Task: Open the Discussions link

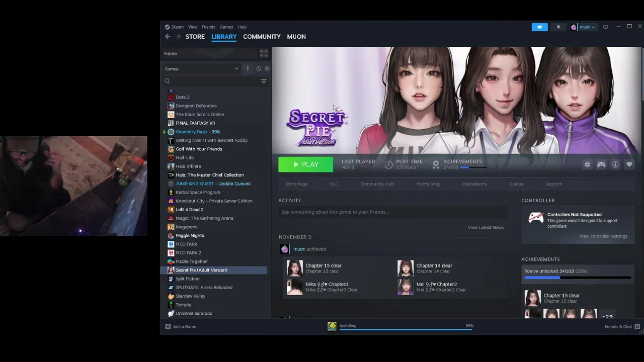Action: [474, 184]
